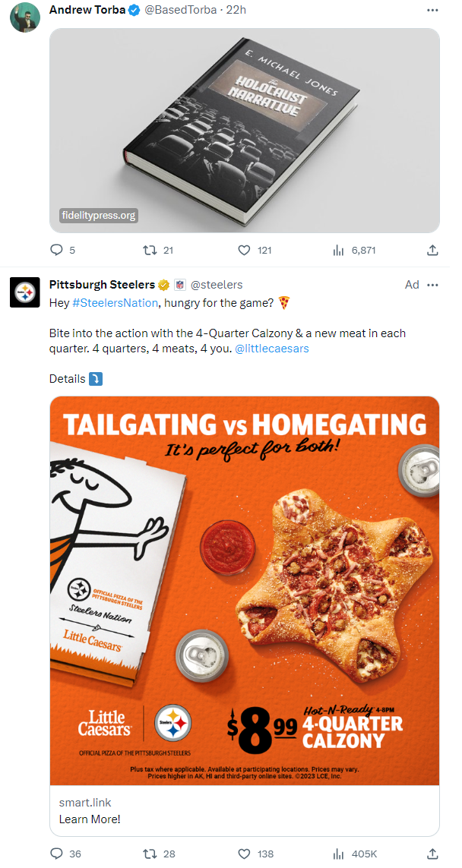
Task: Reply to the Steelers calzony ad tweet
Action: tap(57, 854)
